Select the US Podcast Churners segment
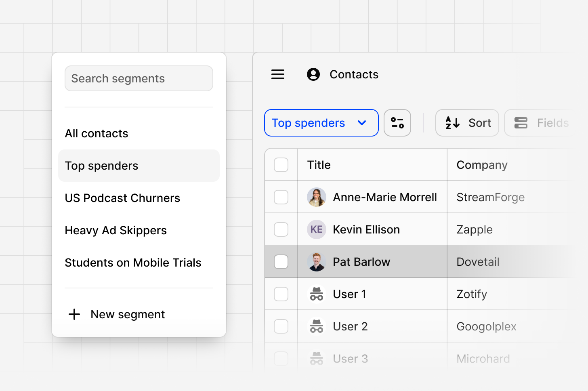 click(122, 198)
